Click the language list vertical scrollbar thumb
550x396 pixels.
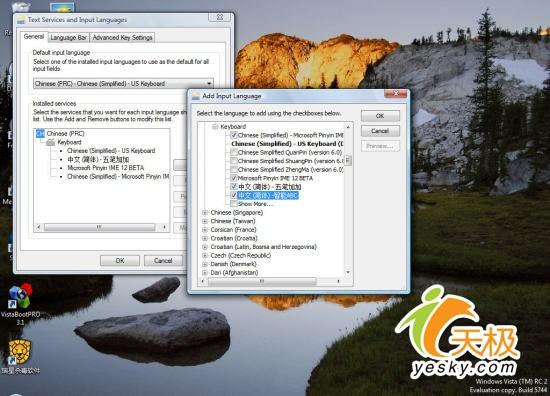[348, 161]
